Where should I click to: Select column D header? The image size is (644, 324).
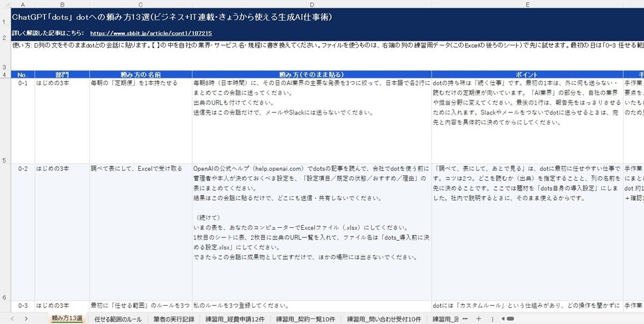312,4
